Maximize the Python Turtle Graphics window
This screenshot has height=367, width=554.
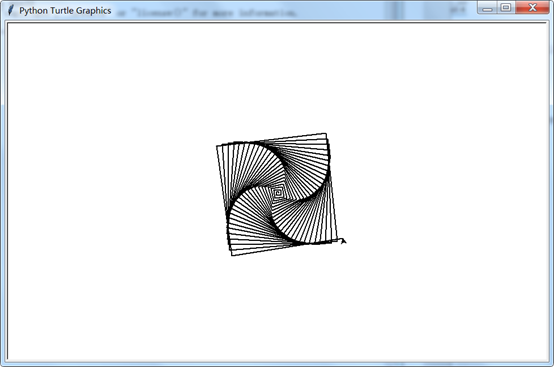pos(506,7)
